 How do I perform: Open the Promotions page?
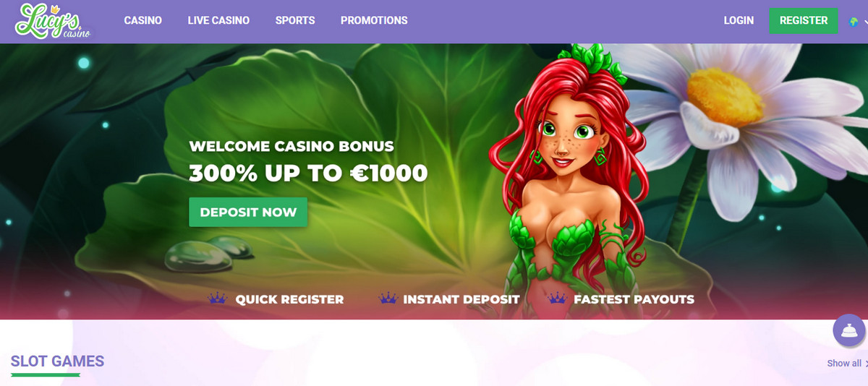(374, 21)
